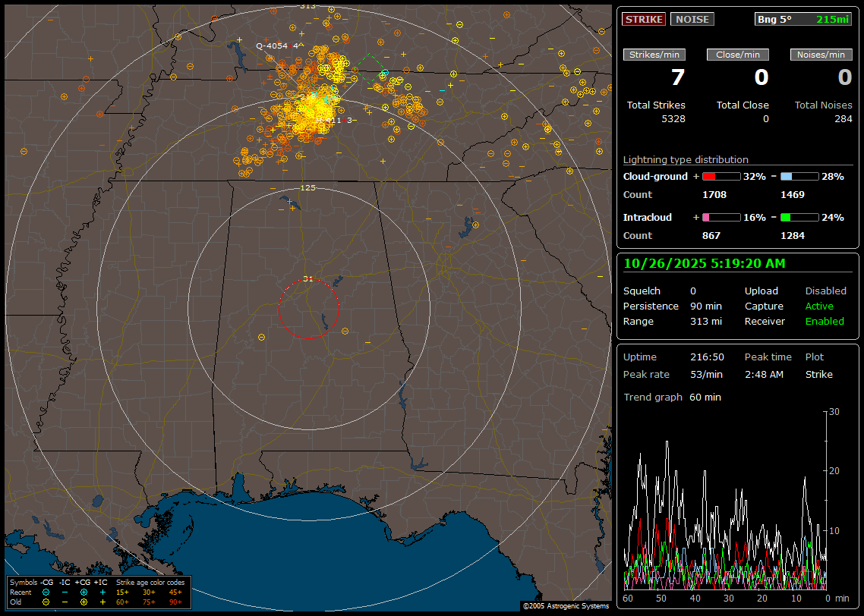Click the recent positive CG legend symbol

click(x=84, y=592)
